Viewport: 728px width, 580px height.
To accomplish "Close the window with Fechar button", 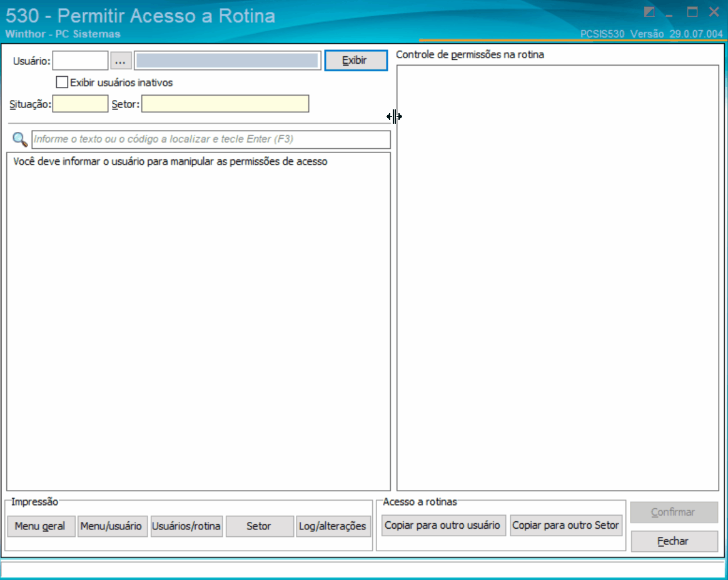I will [674, 541].
